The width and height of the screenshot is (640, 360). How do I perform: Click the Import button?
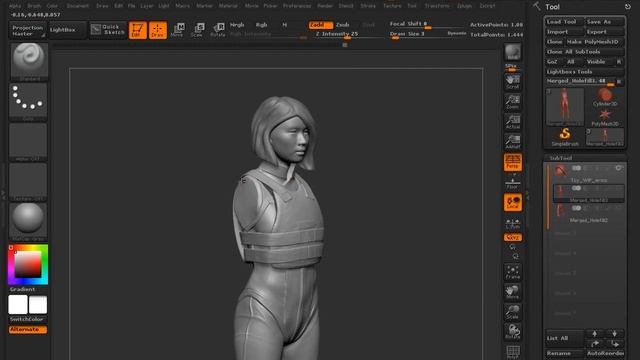(x=564, y=32)
